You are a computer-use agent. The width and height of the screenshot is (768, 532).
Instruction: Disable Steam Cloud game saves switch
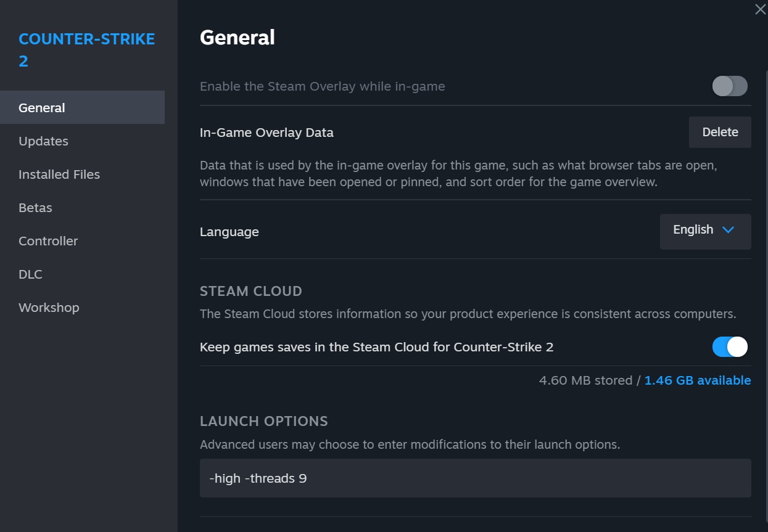pyautogui.click(x=730, y=347)
